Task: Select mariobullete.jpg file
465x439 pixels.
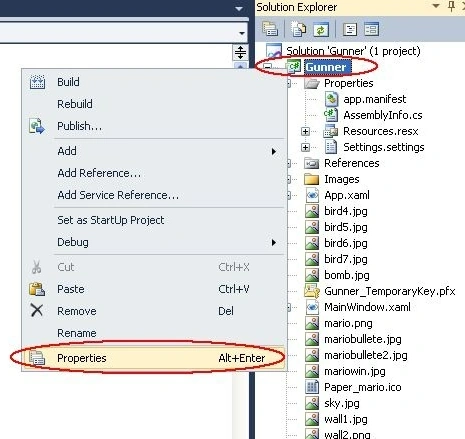Action: click(x=362, y=339)
